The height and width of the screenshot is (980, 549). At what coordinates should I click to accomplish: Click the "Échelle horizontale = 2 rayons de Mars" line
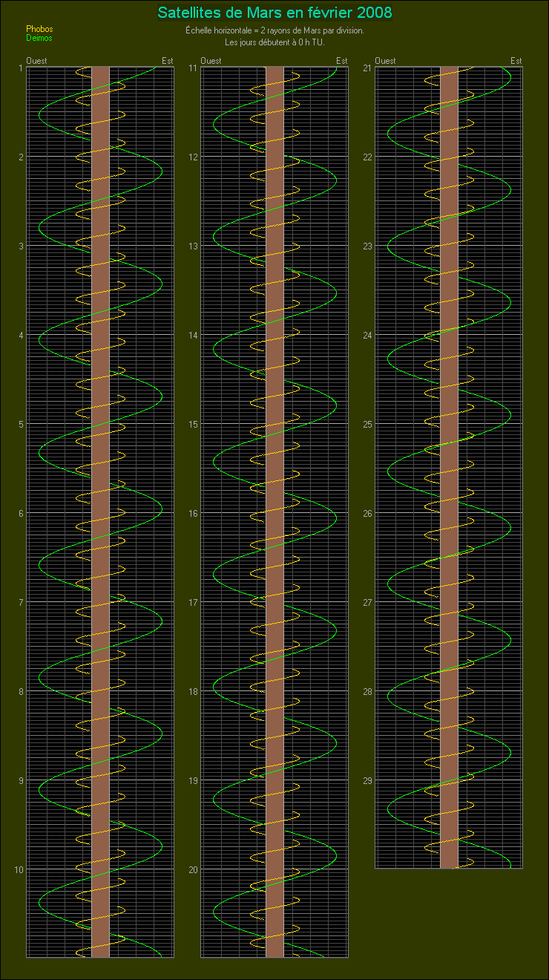click(x=274, y=31)
